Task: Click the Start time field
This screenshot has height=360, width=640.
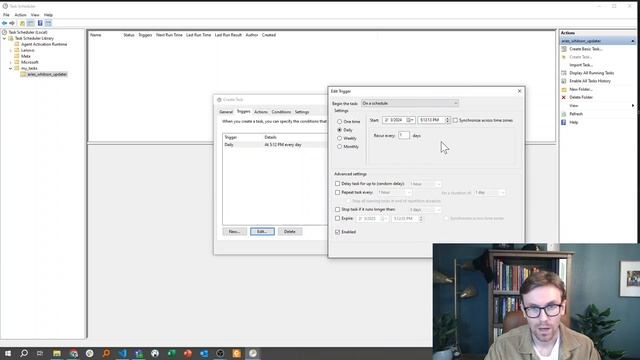Action: (433, 120)
